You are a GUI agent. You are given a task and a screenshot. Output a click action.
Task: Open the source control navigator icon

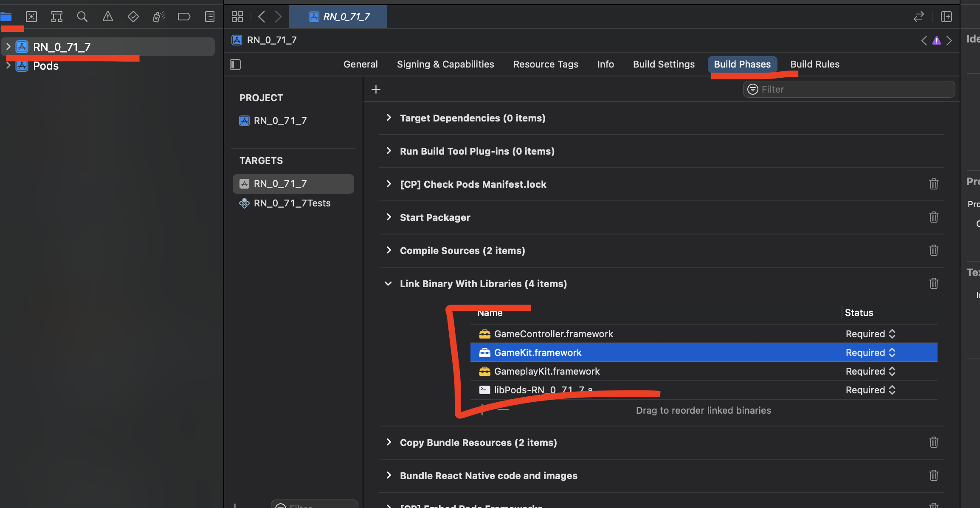tap(31, 17)
